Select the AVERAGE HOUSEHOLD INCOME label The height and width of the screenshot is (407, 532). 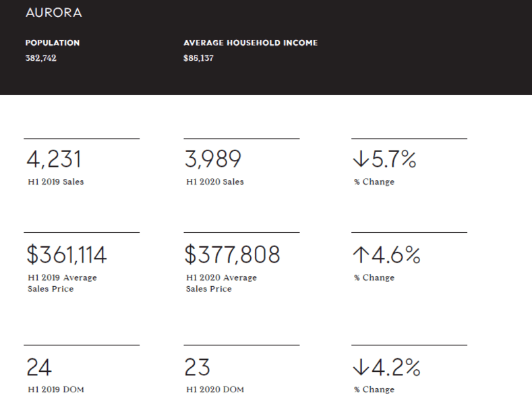250,43
